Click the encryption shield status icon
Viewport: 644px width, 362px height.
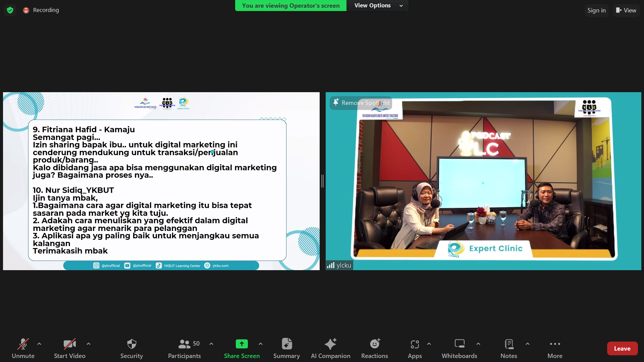[10, 10]
